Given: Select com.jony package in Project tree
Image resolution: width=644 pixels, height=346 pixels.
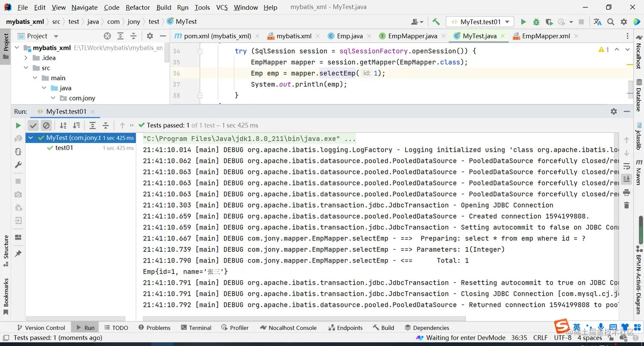Looking at the screenshot, I should click(x=82, y=98).
